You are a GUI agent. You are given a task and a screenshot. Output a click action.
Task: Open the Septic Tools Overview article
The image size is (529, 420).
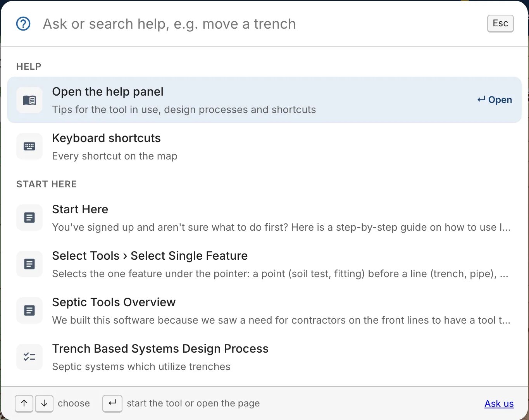click(264, 310)
